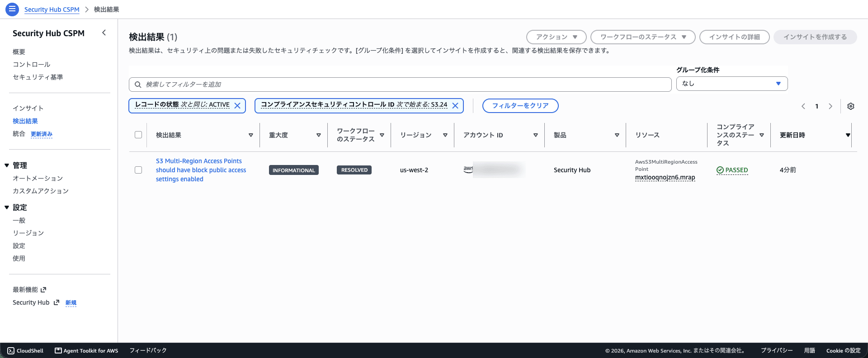Click the INFORMATIONAL severity badge

pyautogui.click(x=294, y=170)
